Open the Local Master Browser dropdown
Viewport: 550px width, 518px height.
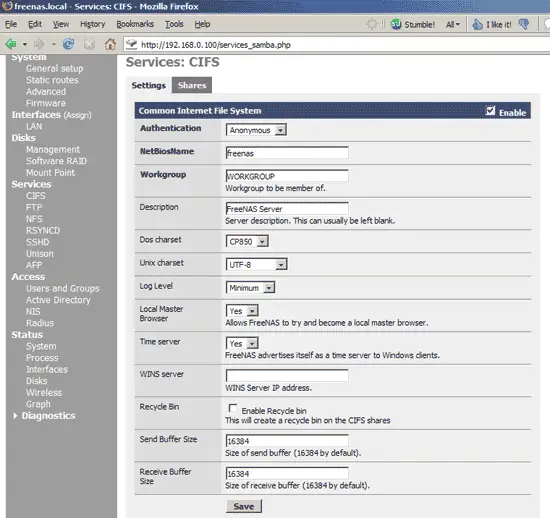point(242,311)
